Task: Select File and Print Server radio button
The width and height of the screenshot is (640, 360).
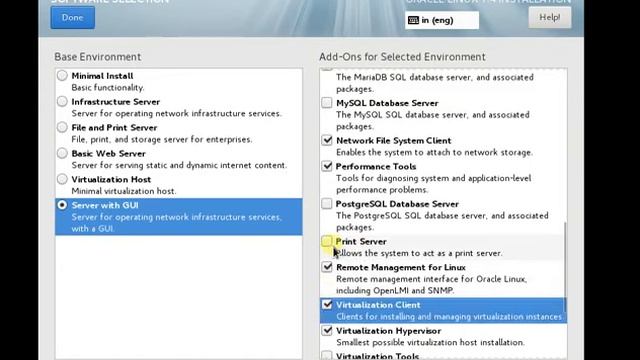Action: [x=62, y=127]
